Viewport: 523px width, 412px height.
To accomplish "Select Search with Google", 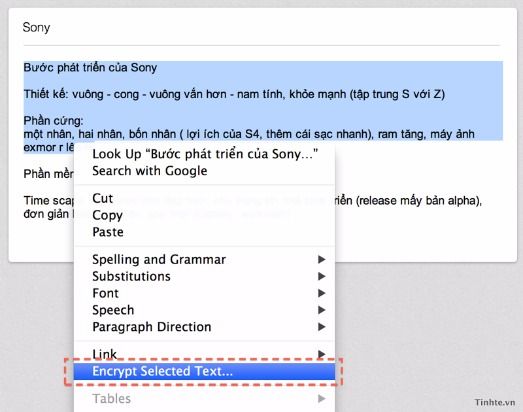I will pyautogui.click(x=204, y=171).
